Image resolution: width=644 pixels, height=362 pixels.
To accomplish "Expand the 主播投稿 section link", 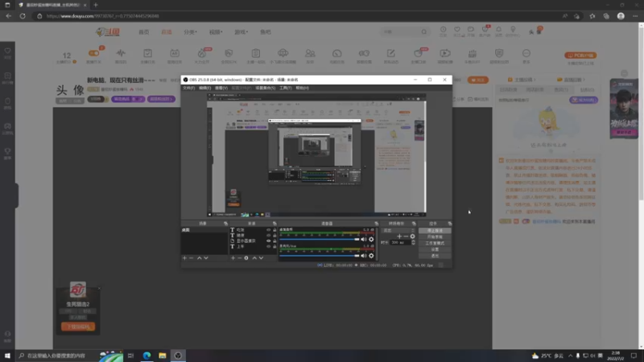I will point(522,80).
